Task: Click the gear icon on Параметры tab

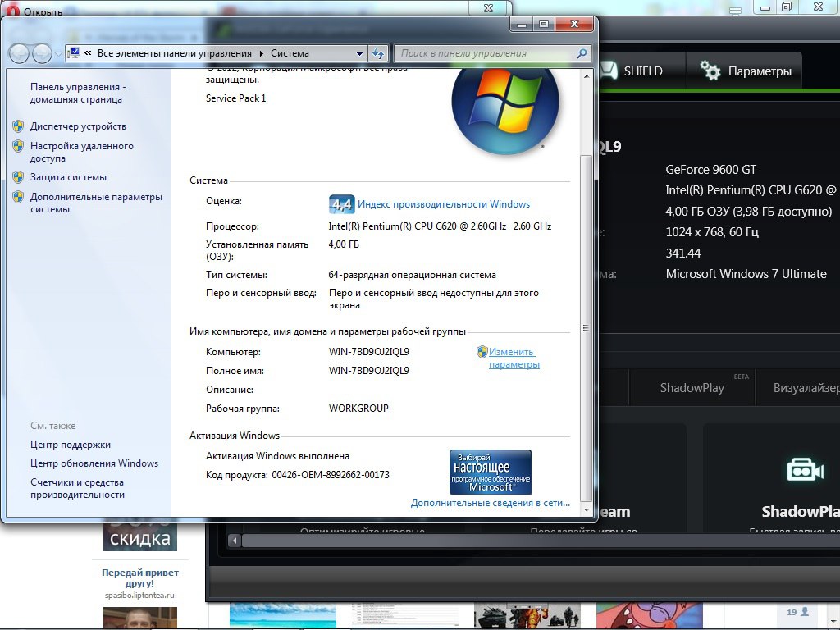Action: click(710, 71)
